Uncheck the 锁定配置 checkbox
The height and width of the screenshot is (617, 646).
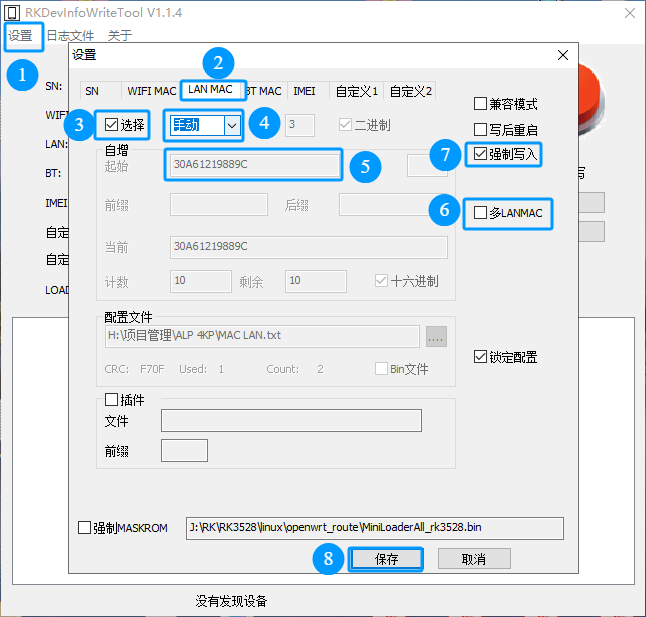pyautogui.click(x=480, y=357)
